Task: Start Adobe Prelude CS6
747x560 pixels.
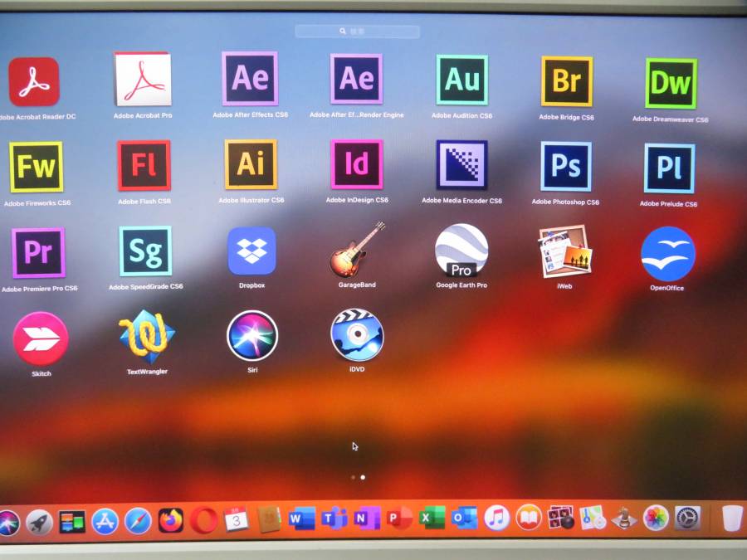Action: pos(669,168)
